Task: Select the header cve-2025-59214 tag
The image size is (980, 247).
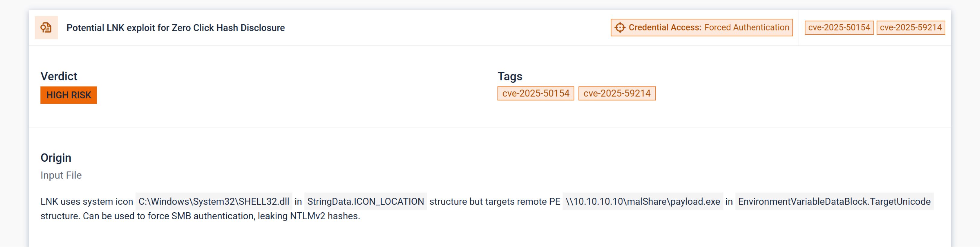Action: 910,27
